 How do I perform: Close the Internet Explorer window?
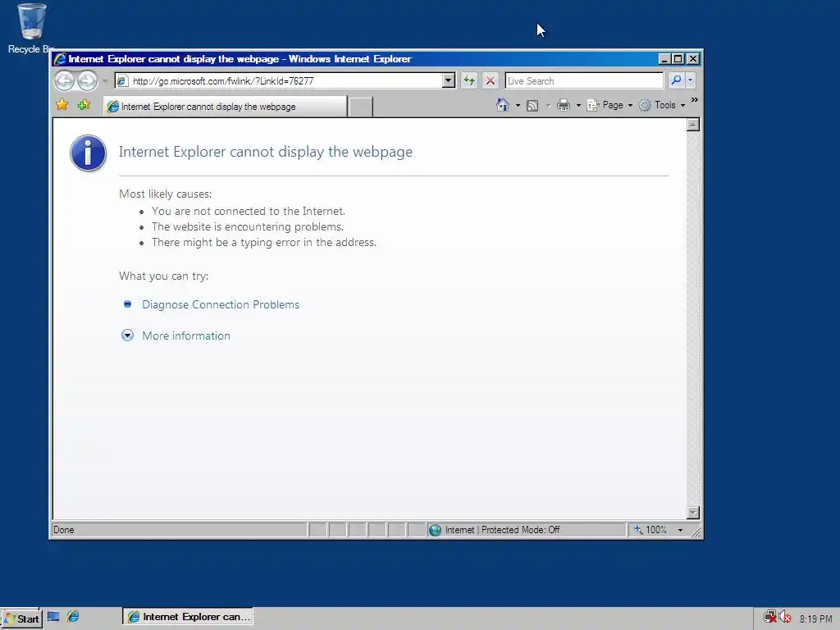692,59
